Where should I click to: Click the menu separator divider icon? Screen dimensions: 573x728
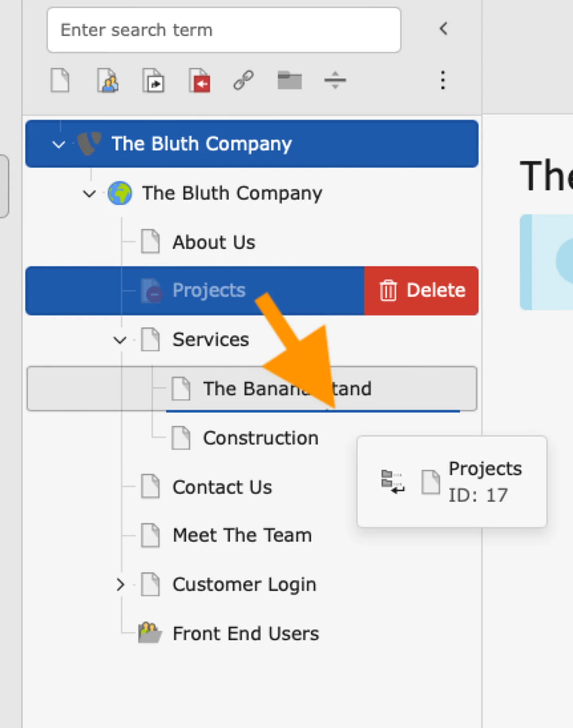(x=335, y=80)
